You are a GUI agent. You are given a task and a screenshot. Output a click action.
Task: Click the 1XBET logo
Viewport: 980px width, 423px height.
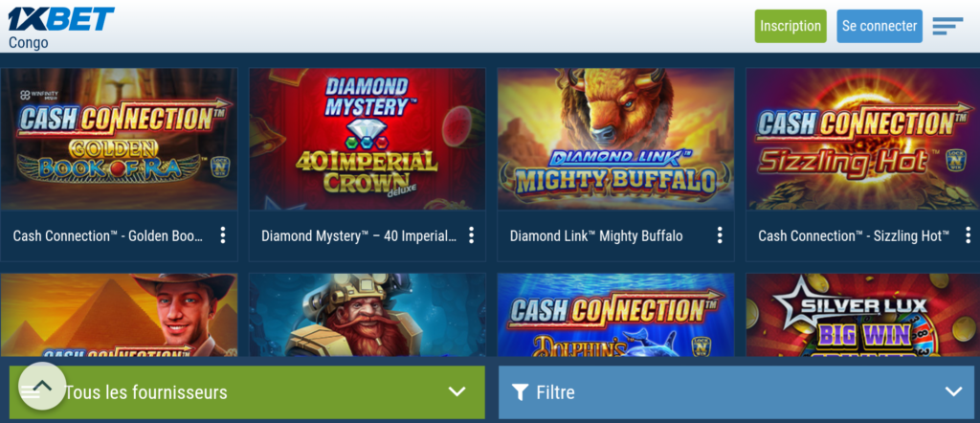(x=61, y=19)
